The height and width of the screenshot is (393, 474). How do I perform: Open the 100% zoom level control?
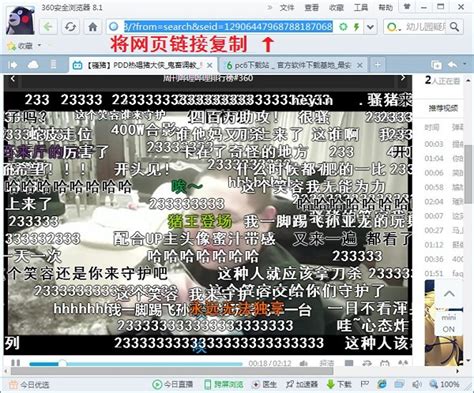pyautogui.click(x=444, y=384)
